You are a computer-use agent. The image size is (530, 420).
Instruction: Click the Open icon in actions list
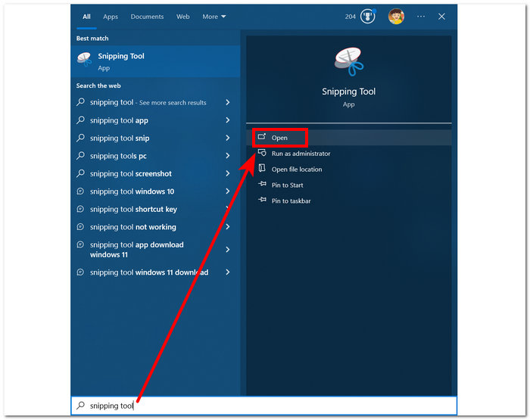262,137
